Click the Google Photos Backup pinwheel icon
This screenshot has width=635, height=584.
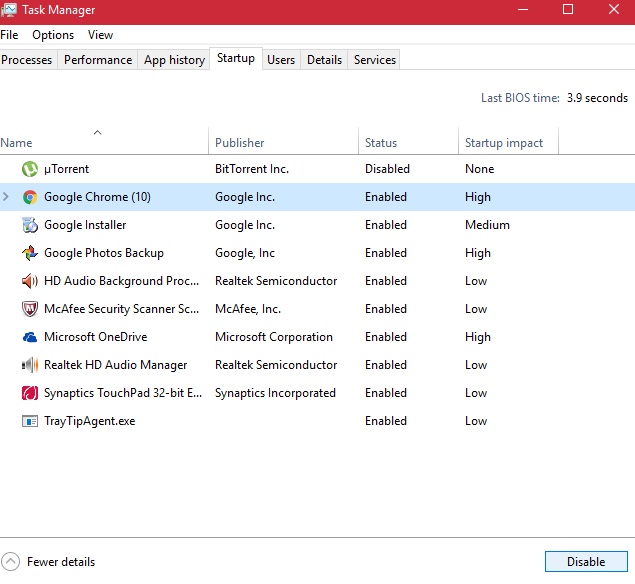coord(30,253)
